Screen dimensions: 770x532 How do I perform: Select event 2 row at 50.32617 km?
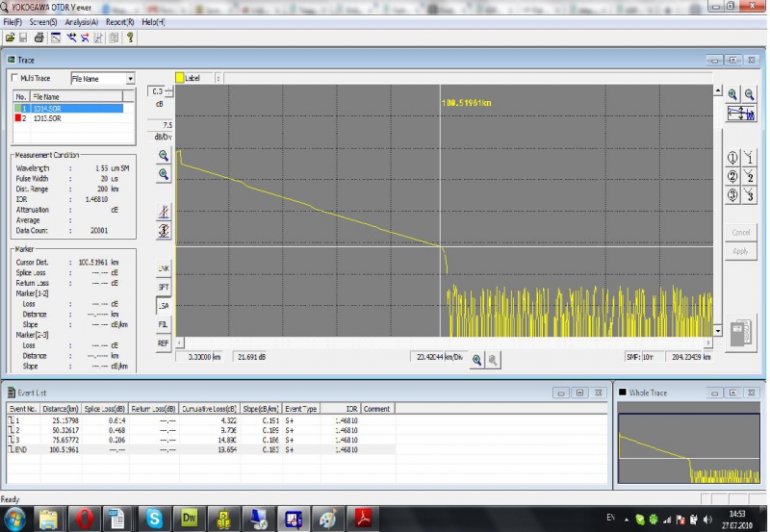pyautogui.click(x=201, y=430)
